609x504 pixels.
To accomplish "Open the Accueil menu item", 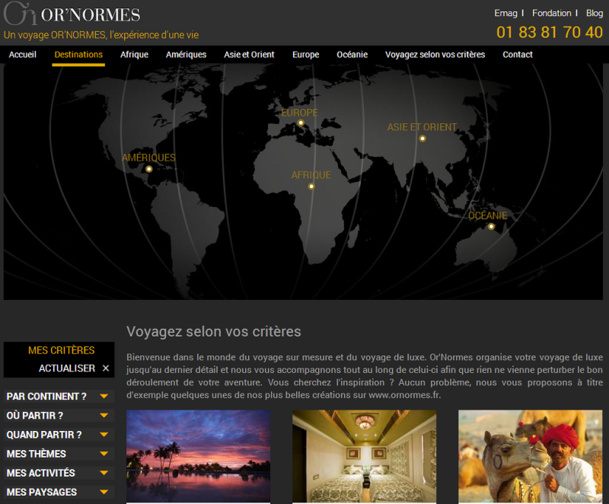I will [x=23, y=55].
